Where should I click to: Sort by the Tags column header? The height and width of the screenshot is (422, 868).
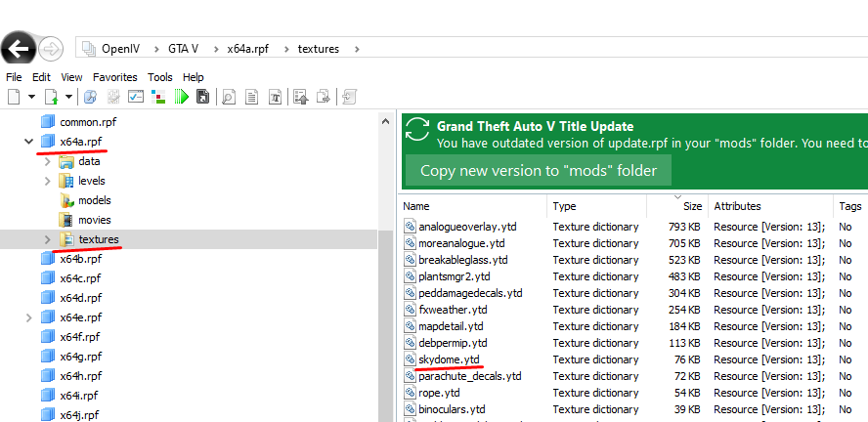[x=850, y=206]
